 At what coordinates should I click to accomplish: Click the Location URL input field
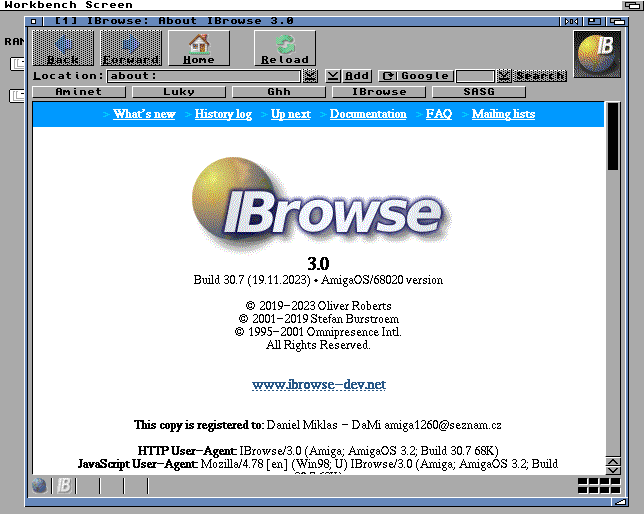[x=203, y=76]
